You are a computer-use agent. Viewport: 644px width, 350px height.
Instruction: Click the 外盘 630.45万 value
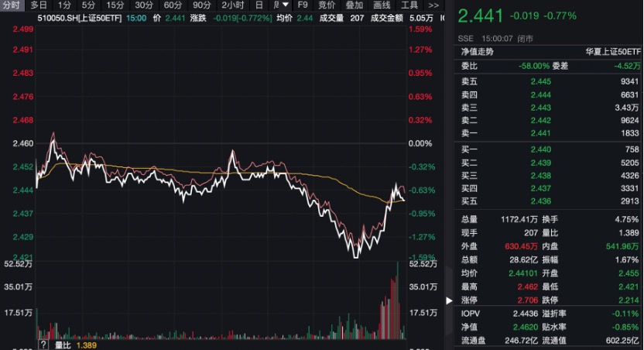pyautogui.click(x=521, y=246)
